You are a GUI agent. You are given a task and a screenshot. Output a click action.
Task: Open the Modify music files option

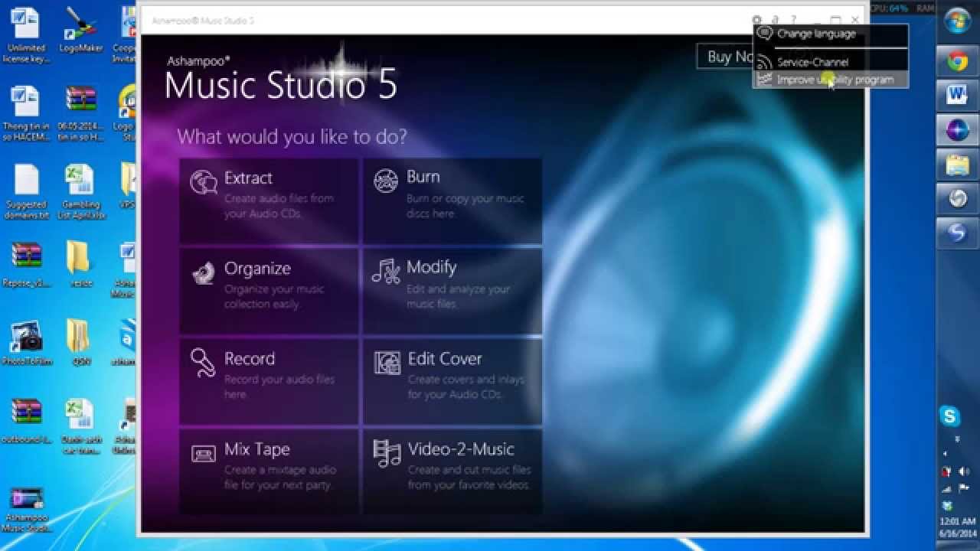coord(452,291)
